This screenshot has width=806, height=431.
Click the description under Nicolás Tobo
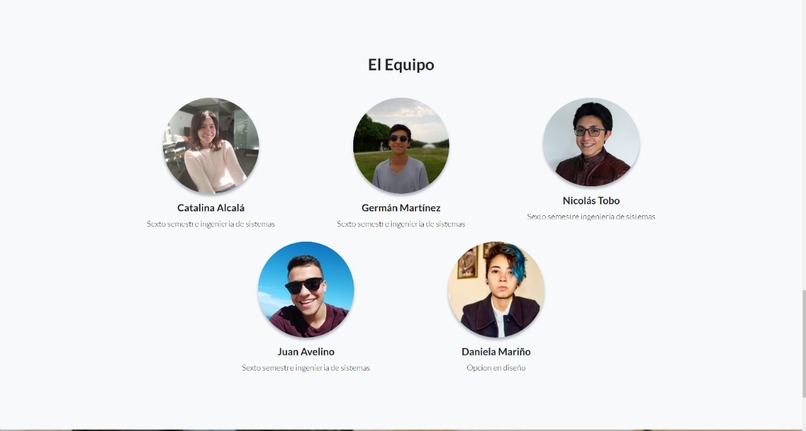[x=591, y=217]
